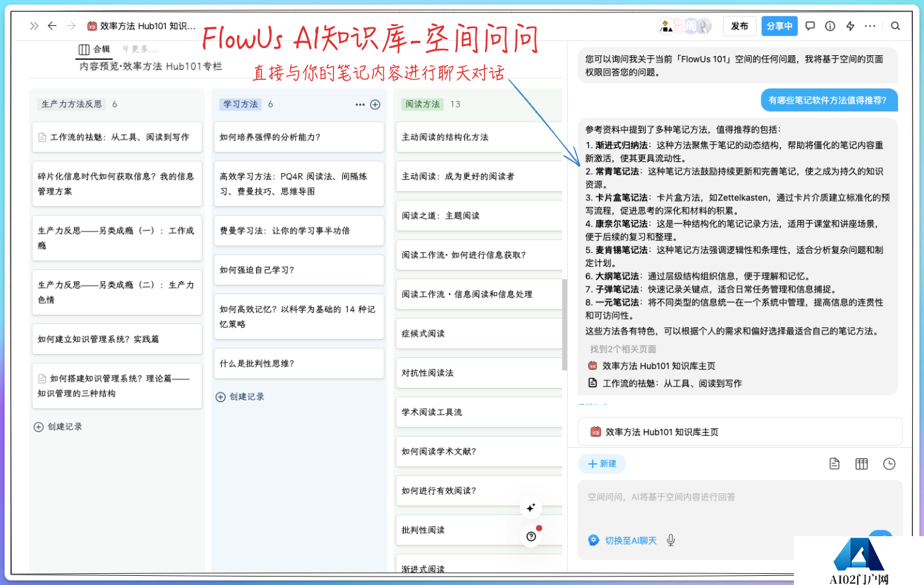Open card 生产力反思——另类成瘾（一）
The height and width of the screenshot is (585, 924).
tap(117, 238)
